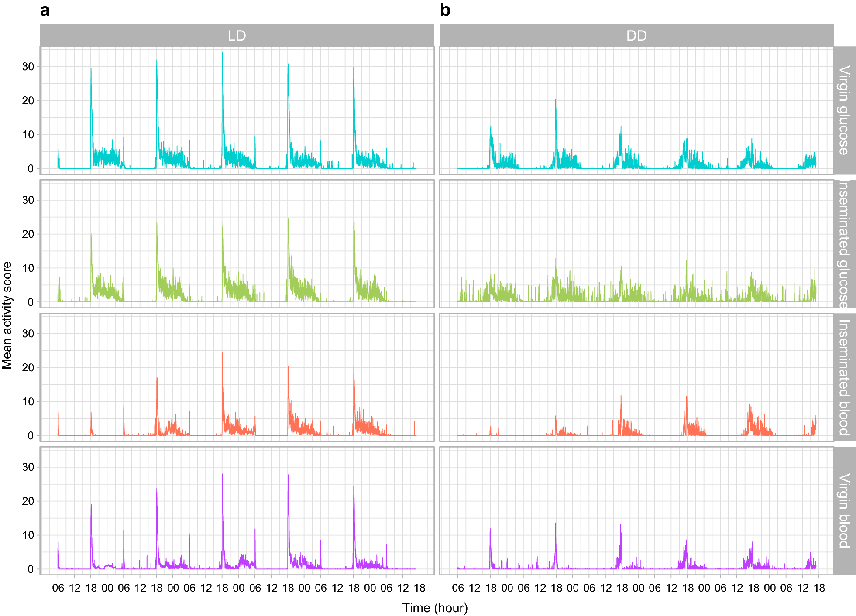Screen dimensions: 856x616
Task: Click the Mean activity score axis title
Action: pos(7,315)
